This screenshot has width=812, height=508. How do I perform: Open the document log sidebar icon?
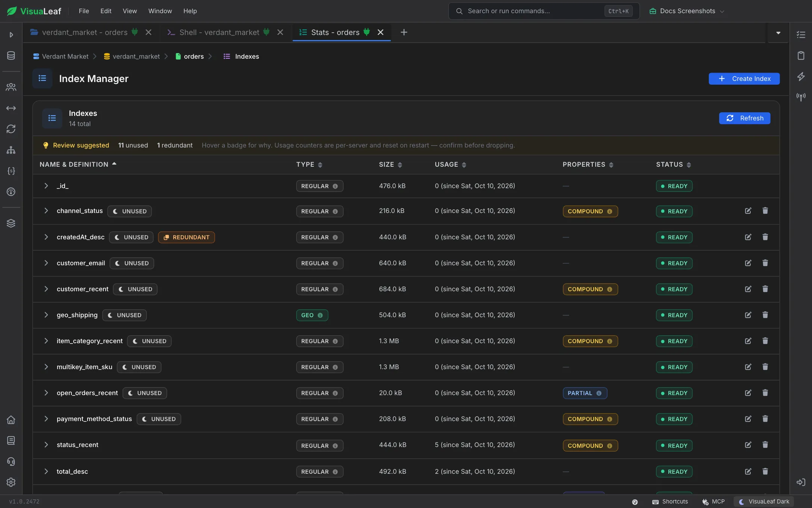[11, 441]
